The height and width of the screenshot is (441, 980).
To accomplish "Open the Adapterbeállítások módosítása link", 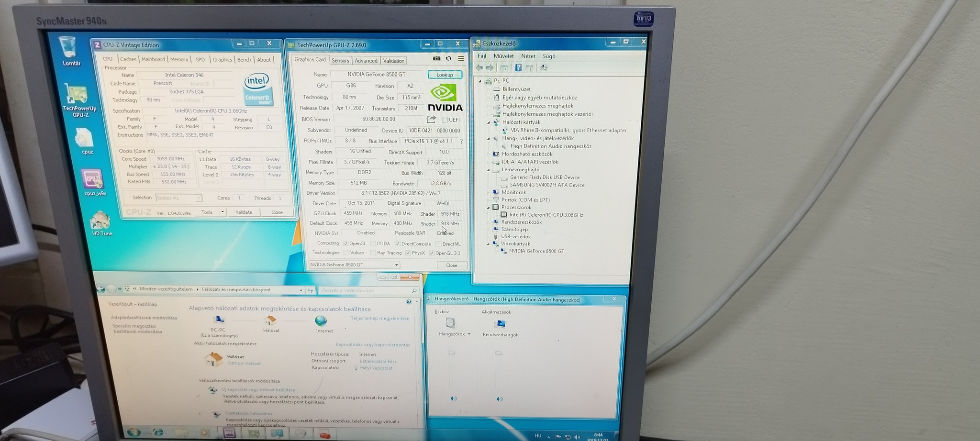I will tap(144, 318).
